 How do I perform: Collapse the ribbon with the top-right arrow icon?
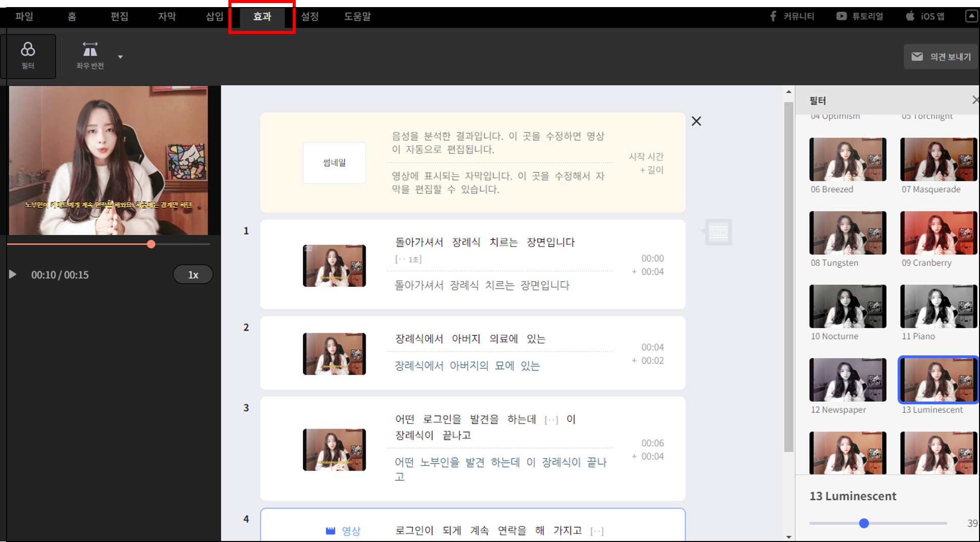[971, 16]
